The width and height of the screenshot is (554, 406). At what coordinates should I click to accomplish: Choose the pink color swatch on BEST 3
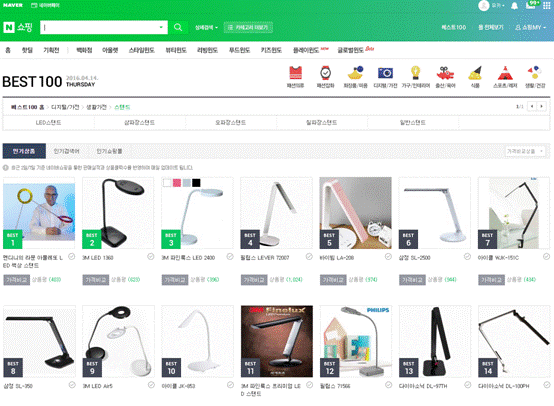click(177, 183)
